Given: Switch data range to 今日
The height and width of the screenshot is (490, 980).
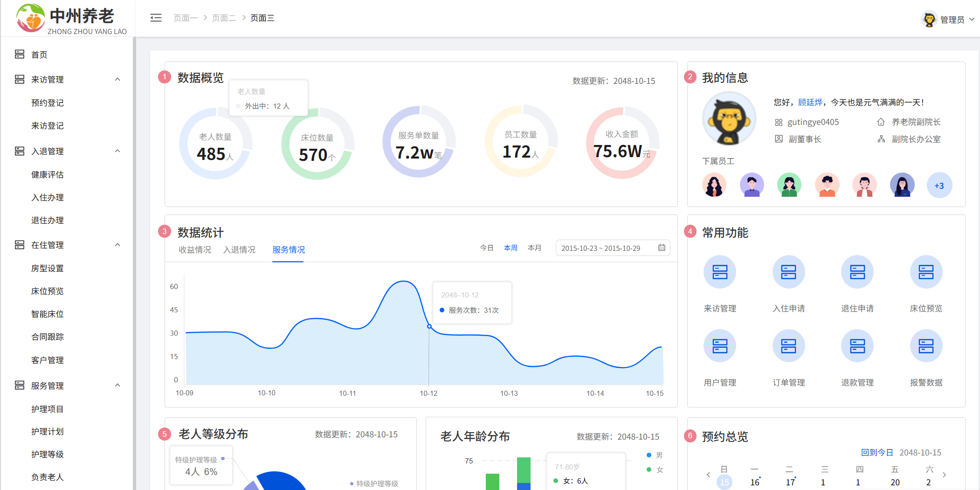Looking at the screenshot, I should [487, 248].
